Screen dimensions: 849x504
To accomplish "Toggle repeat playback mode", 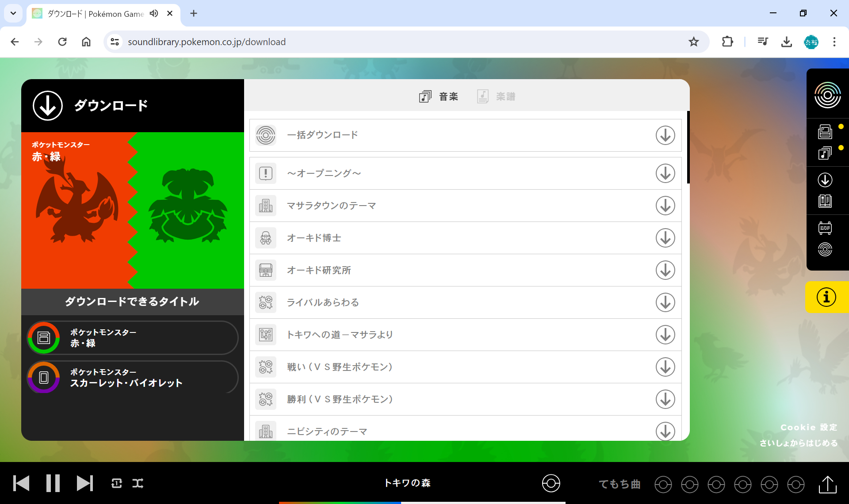I will pyautogui.click(x=117, y=483).
